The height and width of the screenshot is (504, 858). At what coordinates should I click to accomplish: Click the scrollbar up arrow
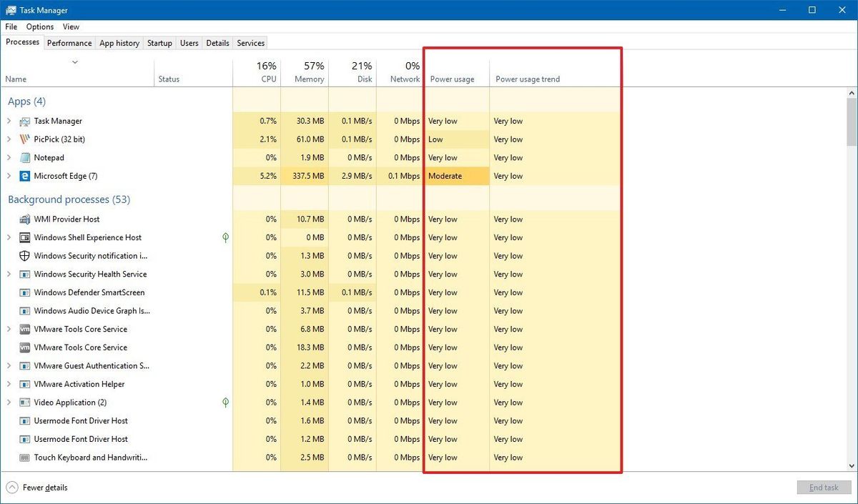(x=852, y=92)
